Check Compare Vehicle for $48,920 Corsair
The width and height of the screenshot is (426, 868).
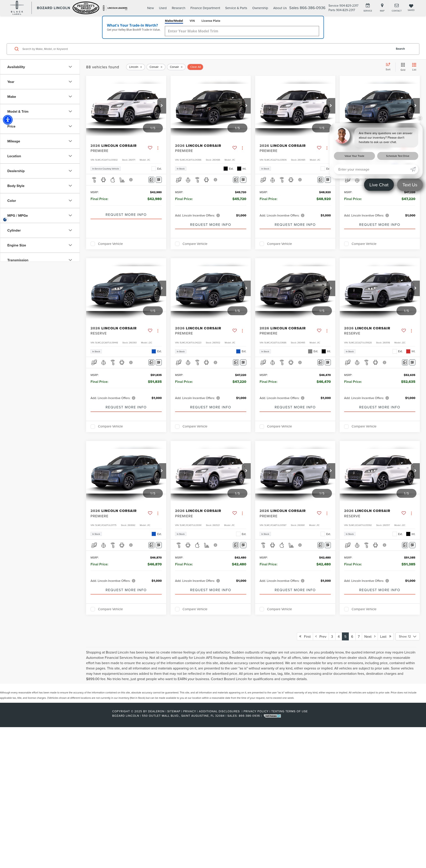point(262,244)
